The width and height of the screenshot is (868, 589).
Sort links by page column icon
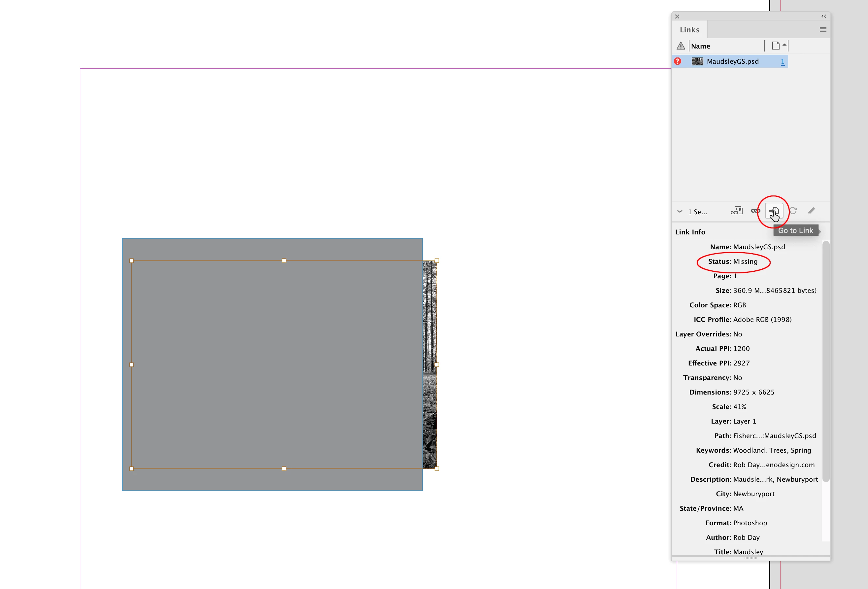click(775, 46)
